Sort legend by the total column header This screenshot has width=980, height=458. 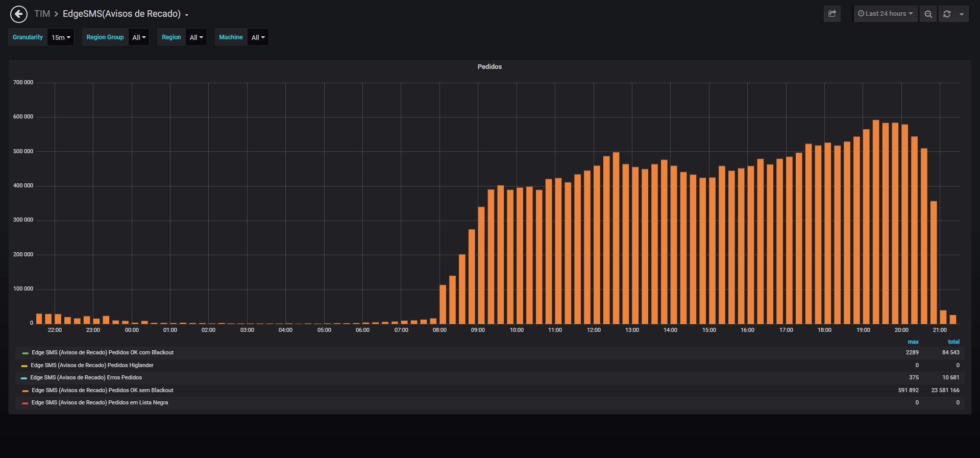tap(953, 342)
